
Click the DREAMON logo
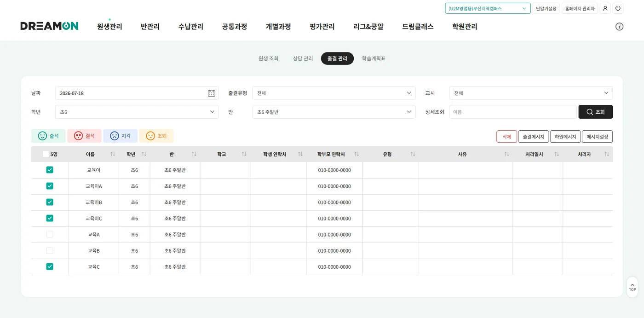point(49,26)
